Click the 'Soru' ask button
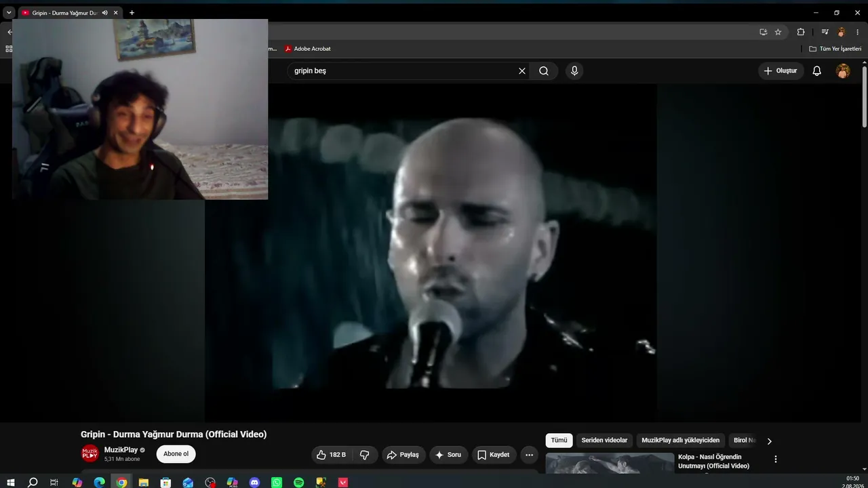 [x=448, y=455]
